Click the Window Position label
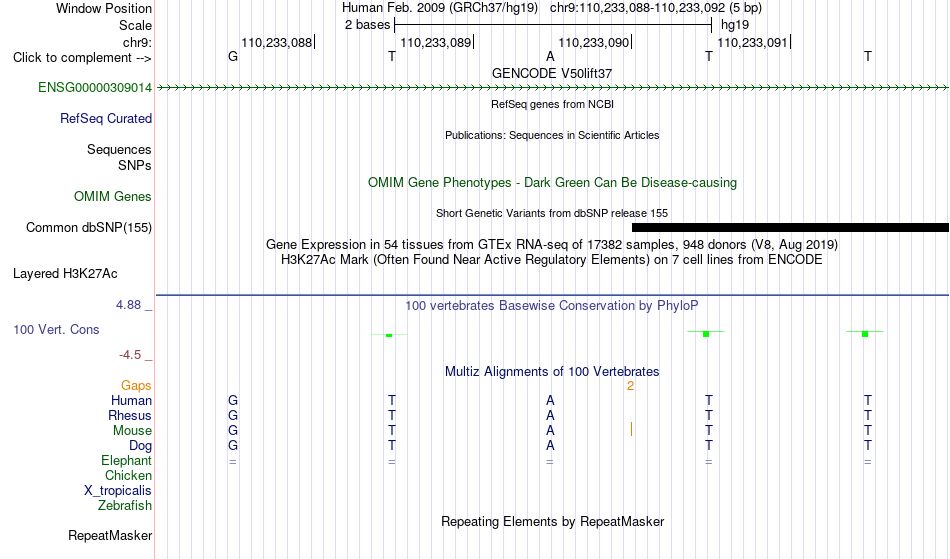The width and height of the screenshot is (950, 559). point(104,9)
